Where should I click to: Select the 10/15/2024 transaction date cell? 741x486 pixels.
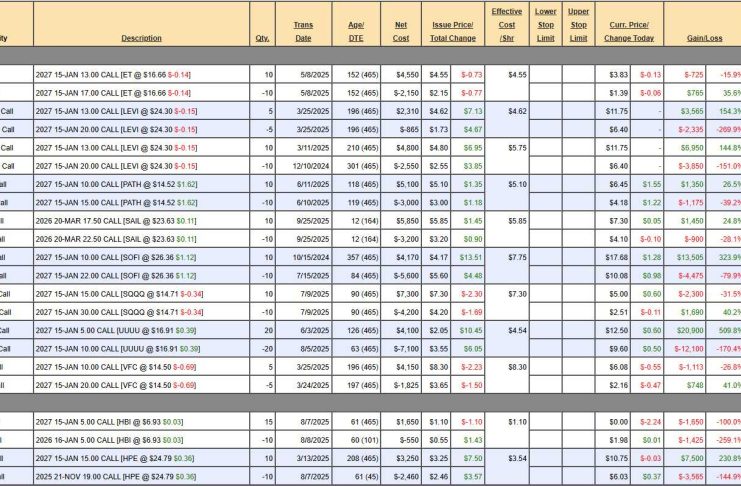[303, 257]
